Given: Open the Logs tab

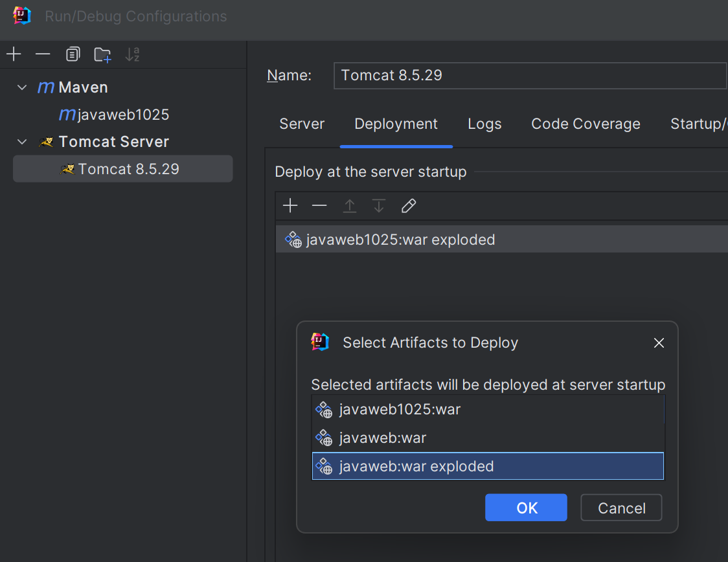Looking at the screenshot, I should (484, 124).
